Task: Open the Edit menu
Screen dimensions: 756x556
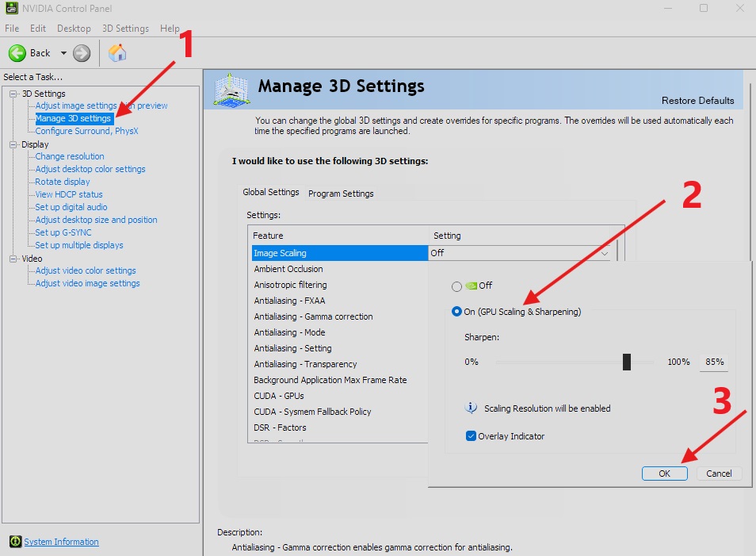Action: [37, 29]
